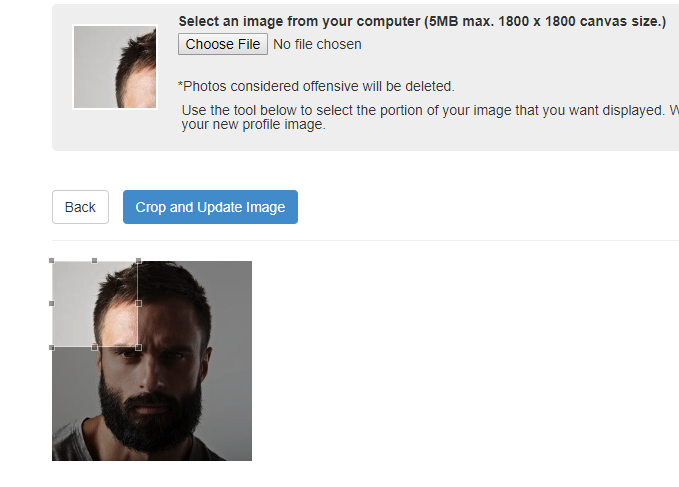Click the left-middle crop handle
Screen dimensions: 679x487
click(x=52, y=304)
